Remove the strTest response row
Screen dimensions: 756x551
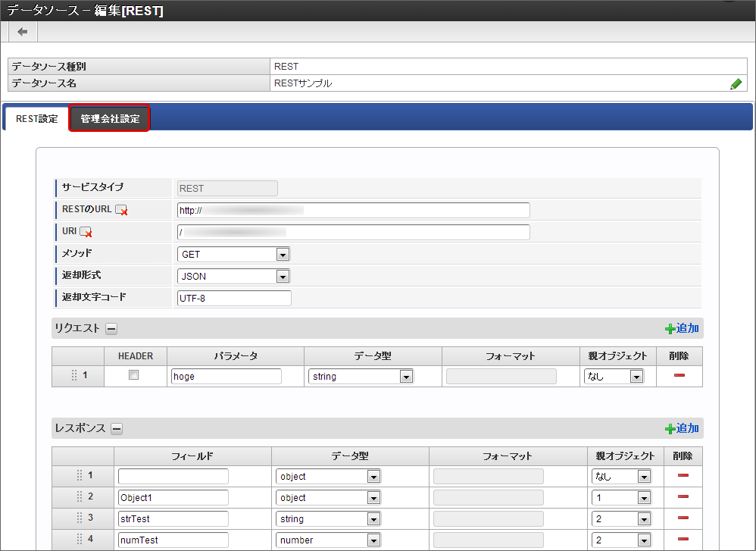pos(683,518)
